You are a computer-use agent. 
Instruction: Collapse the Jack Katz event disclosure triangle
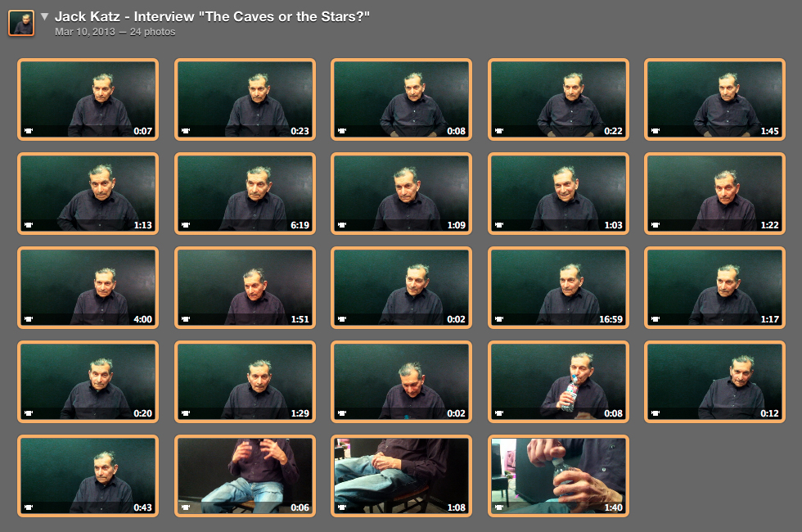point(44,16)
